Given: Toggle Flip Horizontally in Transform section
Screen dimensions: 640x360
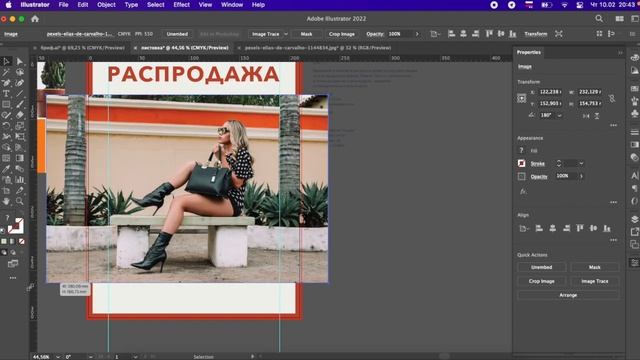Looking at the screenshot, I should pyautogui.click(x=586, y=116).
